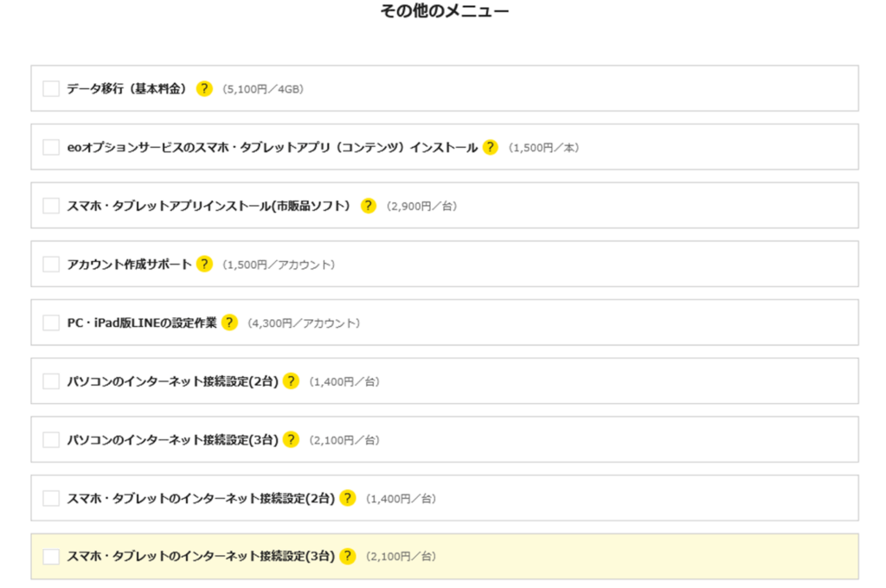
Task: Enable スマホ・タブレットアプリインストール(市販品ソフト) checkbox
Action: click(x=51, y=206)
